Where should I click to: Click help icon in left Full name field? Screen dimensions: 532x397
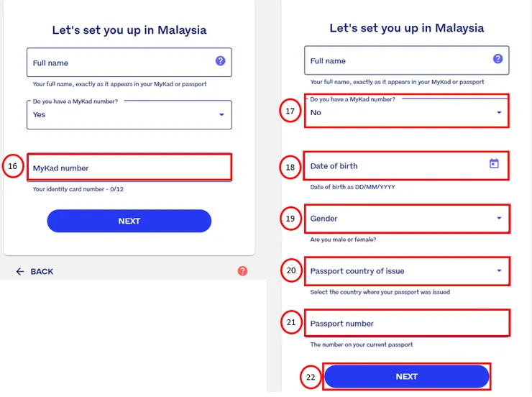point(220,61)
